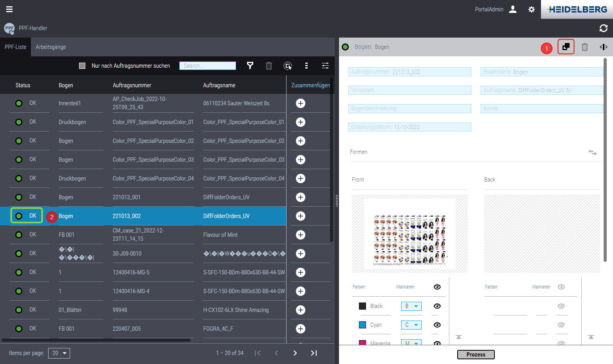The image size is (613, 364).
Task: Toggle visibility eye for Cyan color
Action: [x=437, y=325]
